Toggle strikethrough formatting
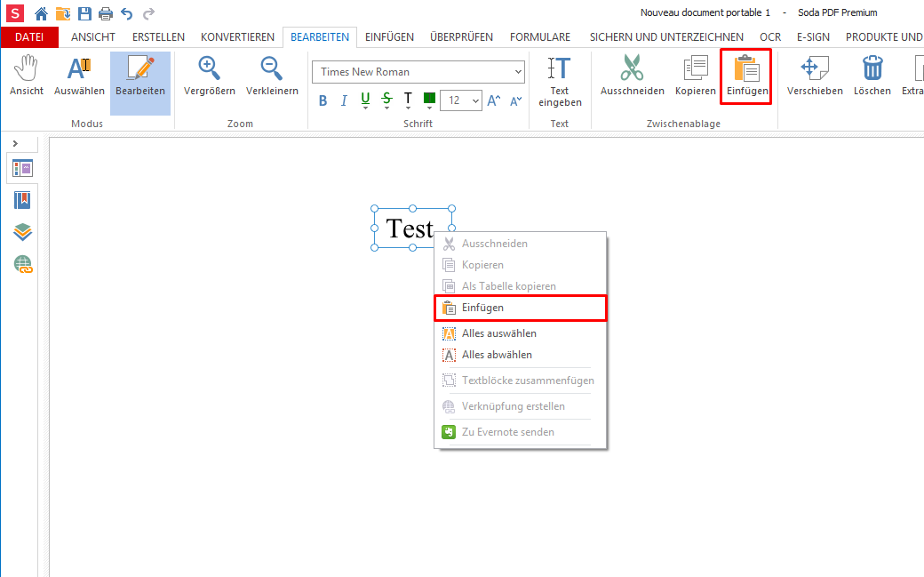This screenshot has width=924, height=577. 386,100
